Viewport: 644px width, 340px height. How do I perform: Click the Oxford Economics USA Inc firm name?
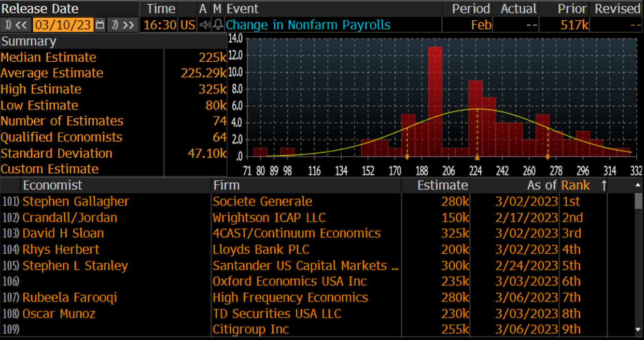[x=290, y=281]
